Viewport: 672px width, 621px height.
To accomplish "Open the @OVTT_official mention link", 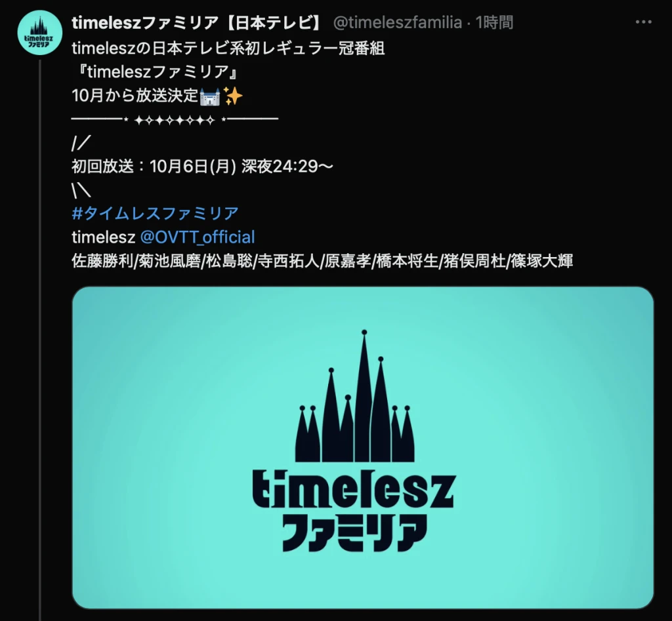I will pos(197,237).
